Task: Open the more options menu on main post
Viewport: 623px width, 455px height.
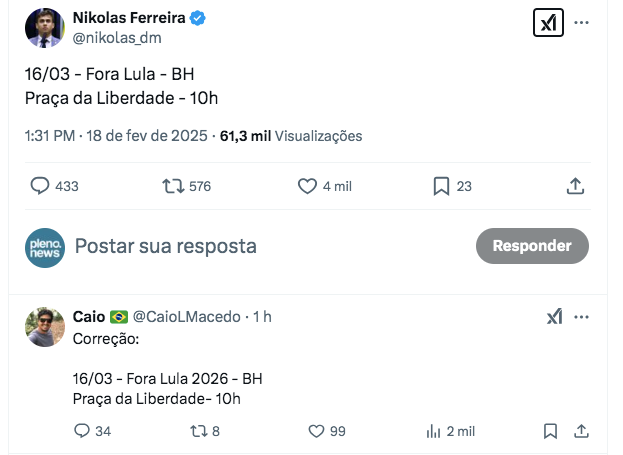Action: [x=581, y=24]
